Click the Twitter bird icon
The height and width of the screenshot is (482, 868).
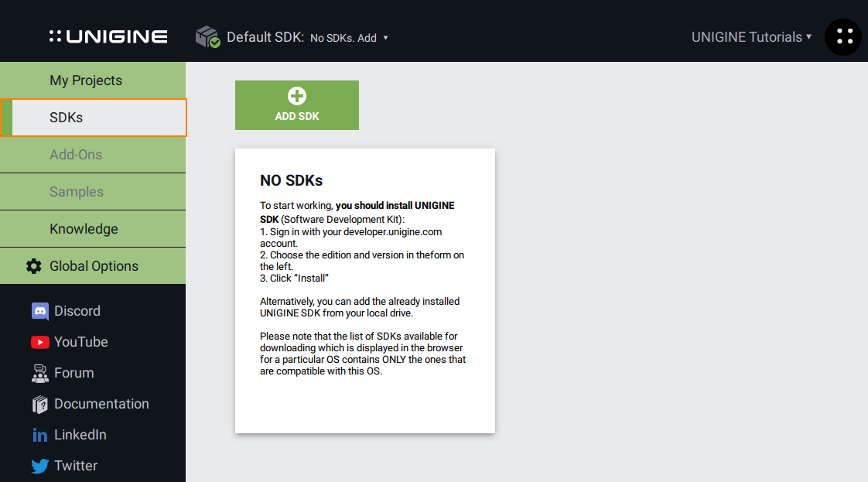(40, 466)
